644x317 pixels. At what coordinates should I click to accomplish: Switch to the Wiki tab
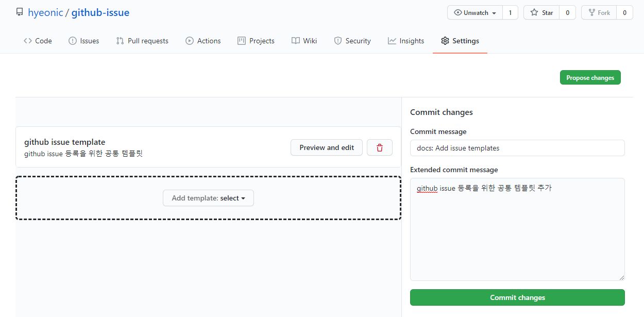click(304, 41)
